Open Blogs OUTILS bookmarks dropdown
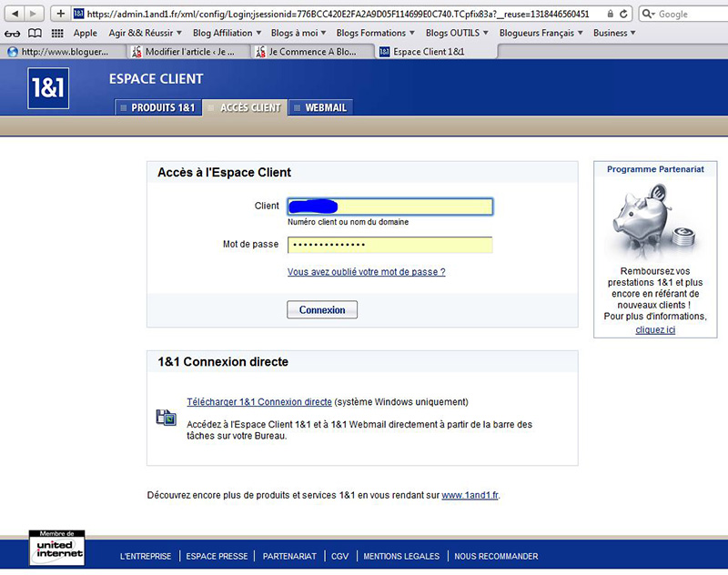 click(457, 33)
